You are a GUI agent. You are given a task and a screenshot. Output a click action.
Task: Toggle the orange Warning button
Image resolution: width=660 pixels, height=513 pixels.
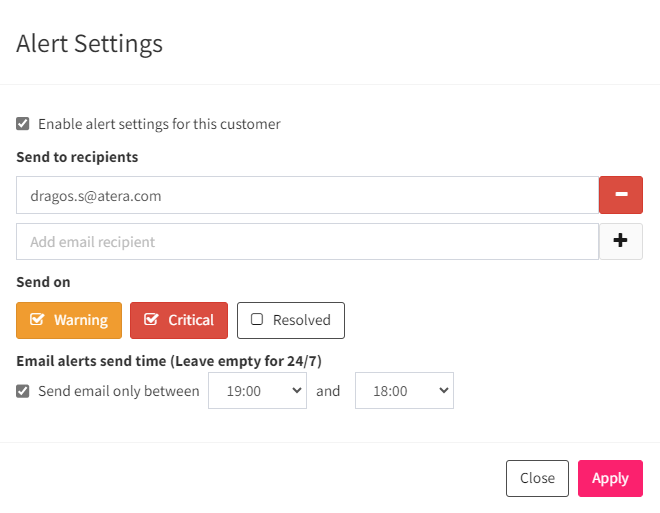point(69,320)
